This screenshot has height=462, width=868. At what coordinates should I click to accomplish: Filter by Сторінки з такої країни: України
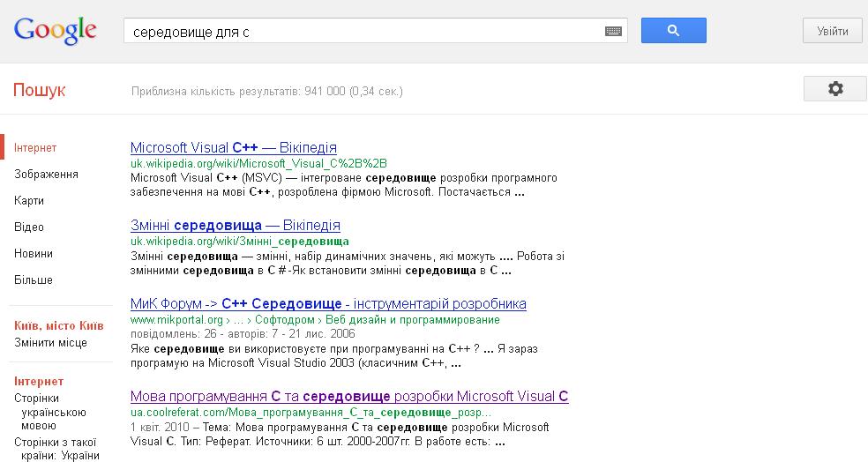(x=56, y=449)
